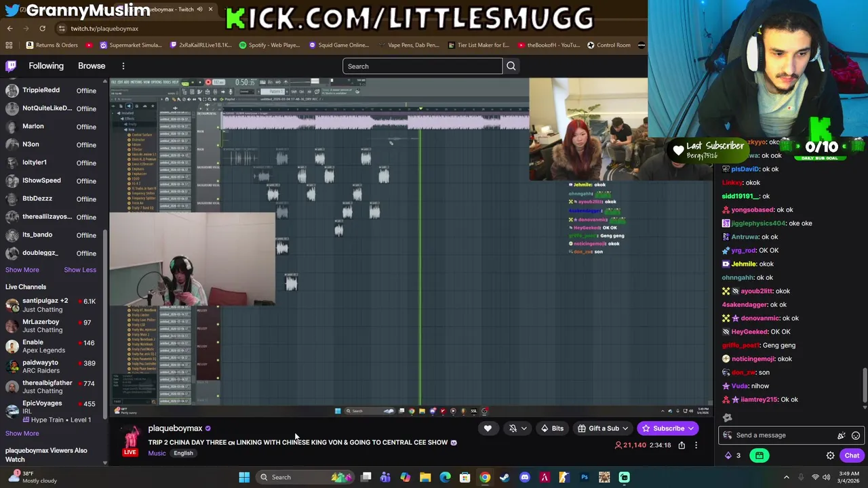Screen dimensions: 868x488
Task: Open plaqueboymax channel name link
Action: coord(175,428)
